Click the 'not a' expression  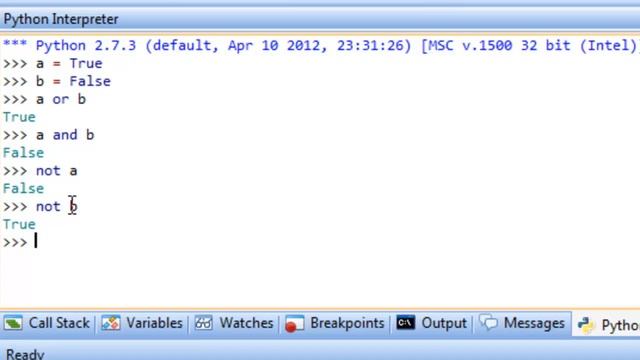[x=57, y=171]
